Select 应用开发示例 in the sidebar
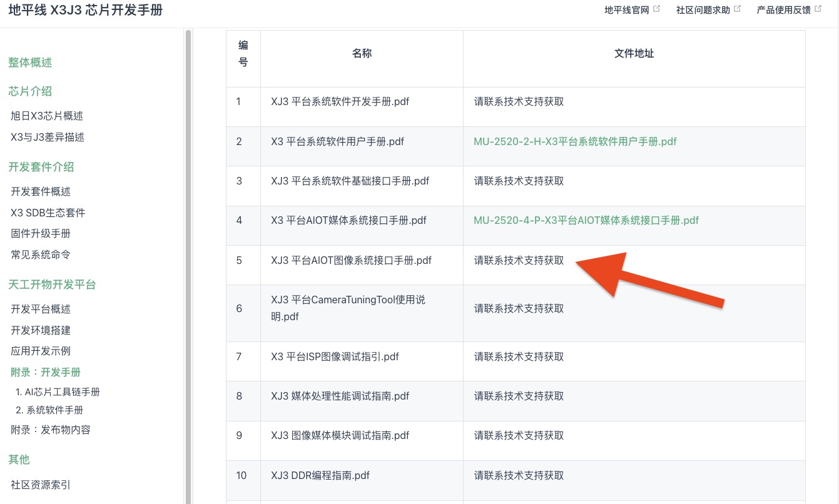Viewport: 839px width, 504px height. coord(41,351)
